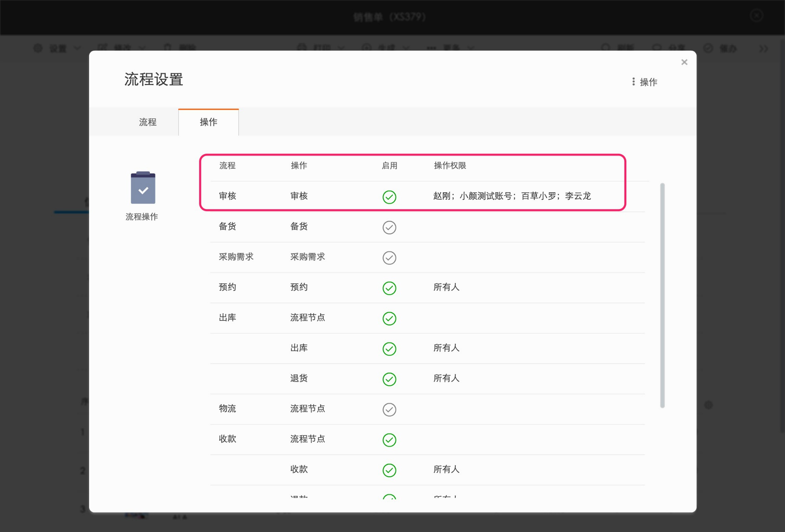Click the settings gear icon in the toolbar
The image size is (785, 532).
38,48
